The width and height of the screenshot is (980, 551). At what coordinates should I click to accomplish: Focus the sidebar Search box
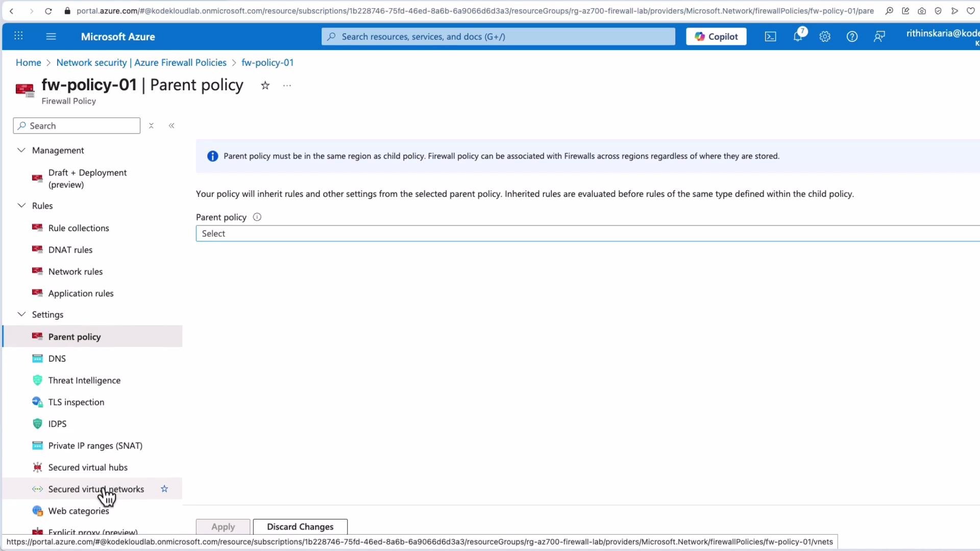(77, 126)
